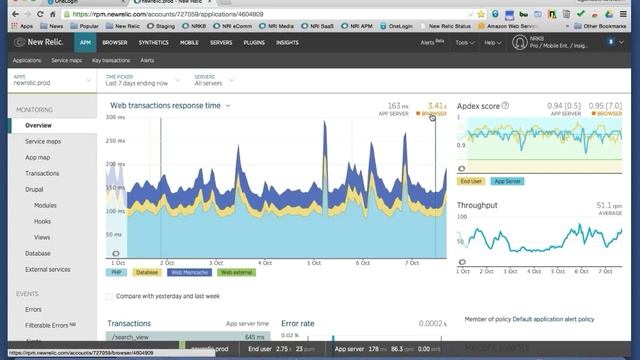Toggle eye icon on response time chart
Screen dimensions: 640x360
pos(116,253)
